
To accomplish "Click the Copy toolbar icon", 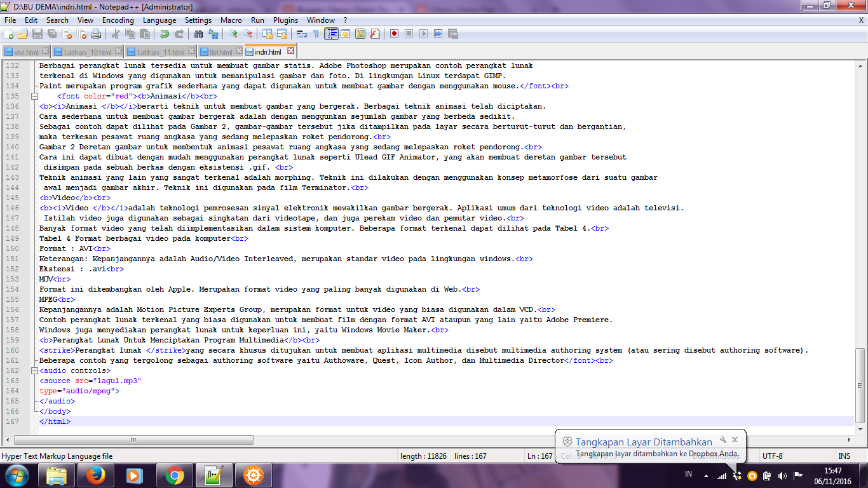I will [130, 34].
